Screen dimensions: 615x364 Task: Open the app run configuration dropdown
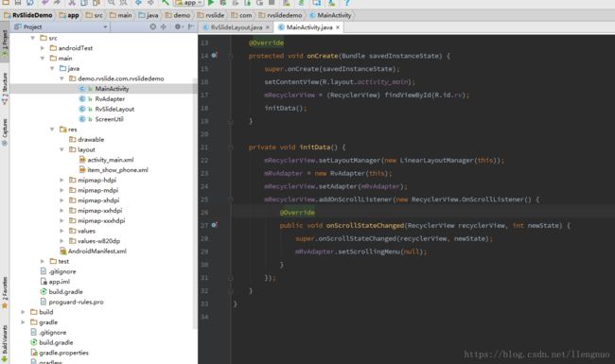click(189, 3)
